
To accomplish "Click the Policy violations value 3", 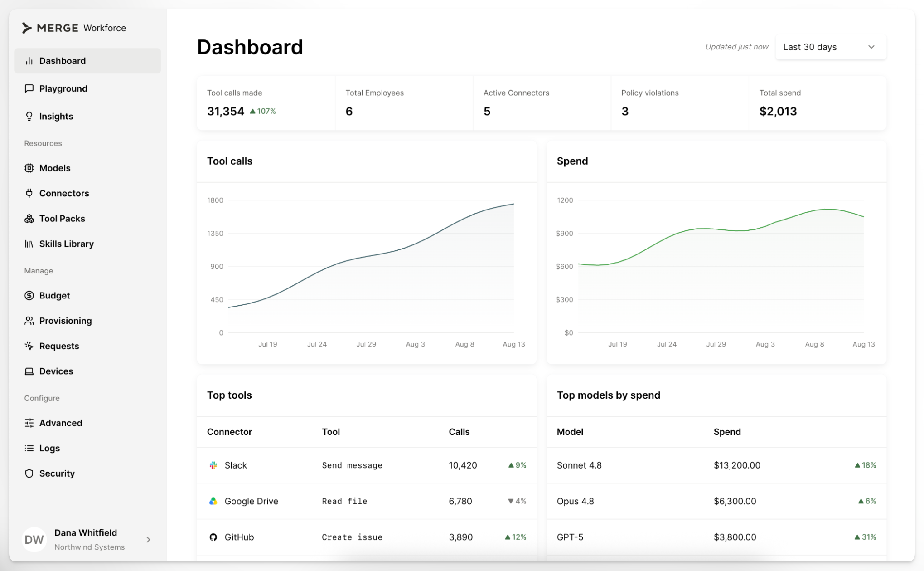I will pos(625,111).
